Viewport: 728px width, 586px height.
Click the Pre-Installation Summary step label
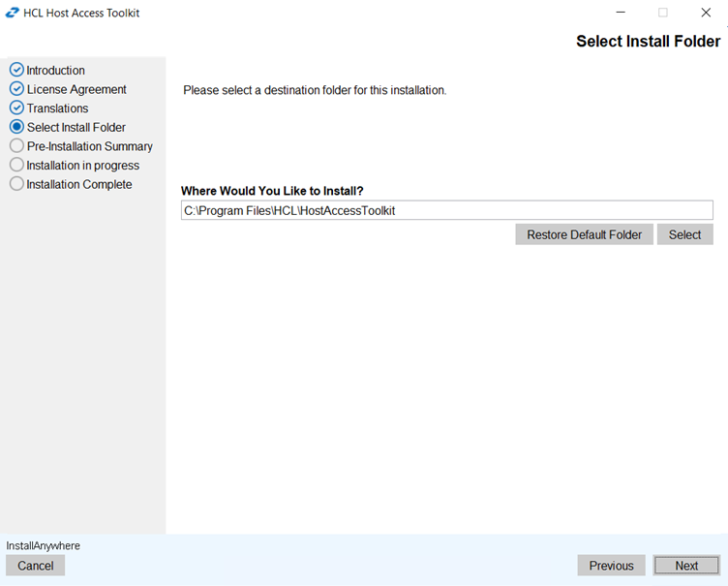pos(89,146)
